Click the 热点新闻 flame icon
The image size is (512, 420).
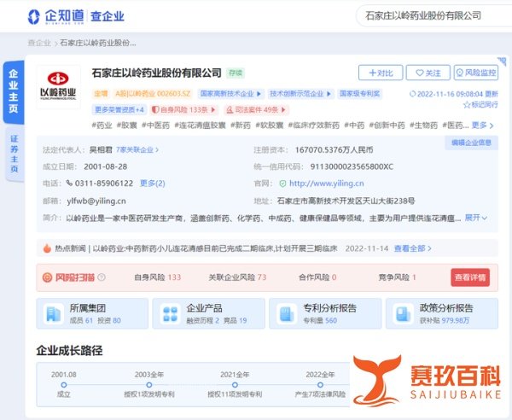coord(47,248)
